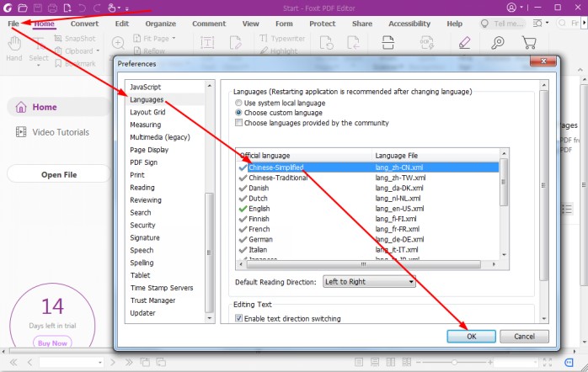Click the SnapShot tool
The width and height of the screenshot is (588, 372).
coord(75,38)
